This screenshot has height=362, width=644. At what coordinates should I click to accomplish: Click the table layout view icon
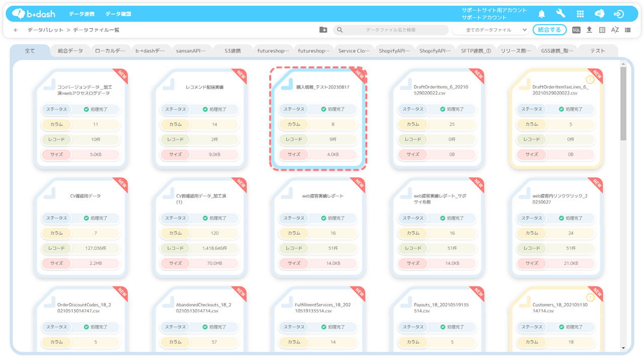602,30
